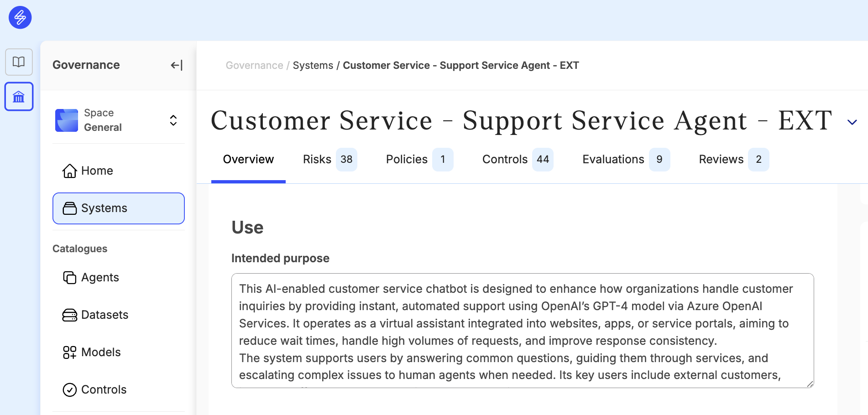
Task: Click the Home house icon
Action: click(x=69, y=171)
